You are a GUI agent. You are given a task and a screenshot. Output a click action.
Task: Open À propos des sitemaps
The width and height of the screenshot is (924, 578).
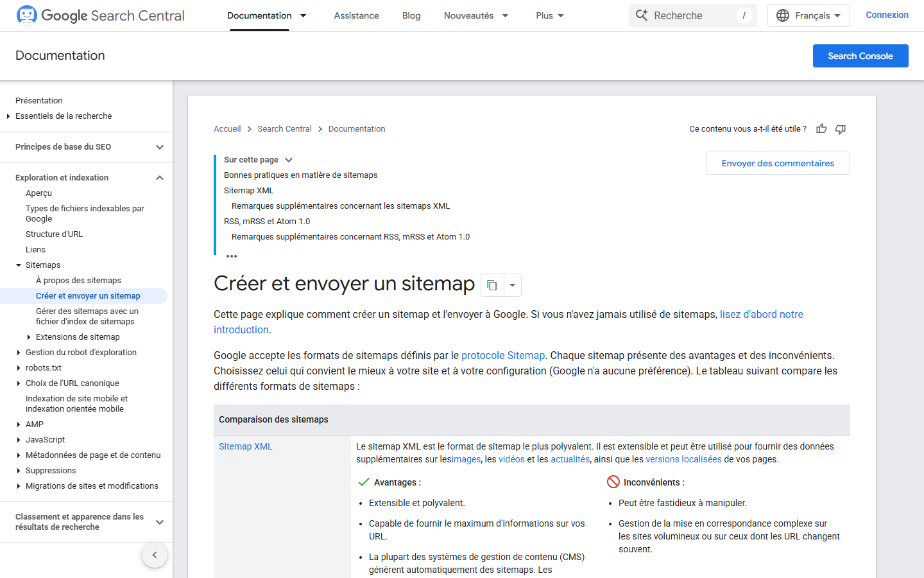78,281
